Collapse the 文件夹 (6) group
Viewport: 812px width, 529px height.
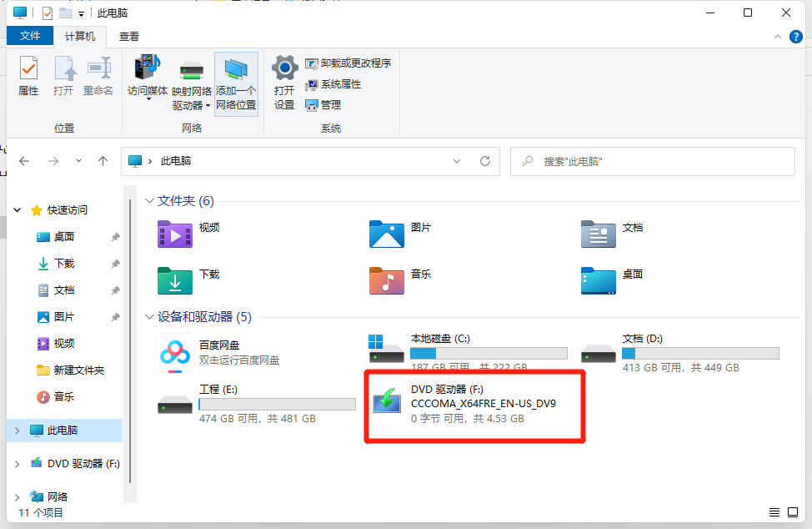[149, 201]
